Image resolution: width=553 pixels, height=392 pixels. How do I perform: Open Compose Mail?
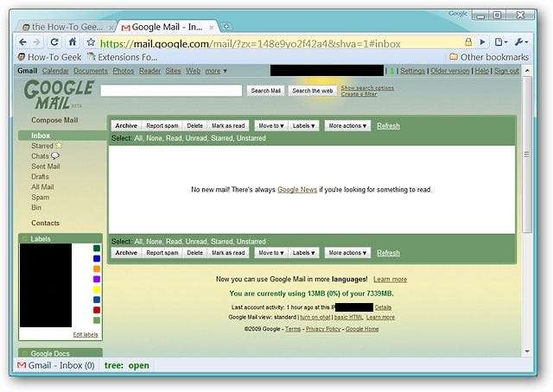click(54, 120)
